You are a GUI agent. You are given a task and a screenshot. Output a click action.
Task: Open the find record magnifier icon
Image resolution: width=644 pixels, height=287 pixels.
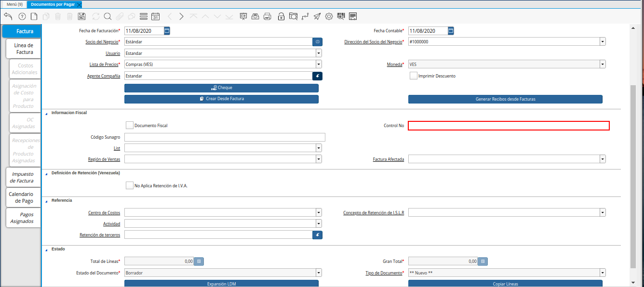pyautogui.click(x=107, y=16)
